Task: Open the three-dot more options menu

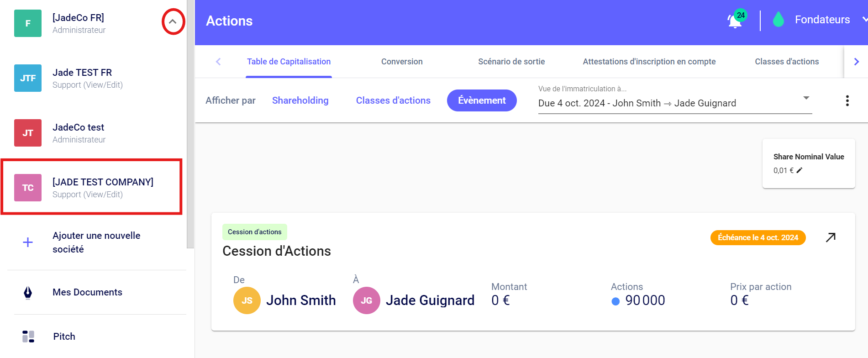Action: click(x=847, y=101)
